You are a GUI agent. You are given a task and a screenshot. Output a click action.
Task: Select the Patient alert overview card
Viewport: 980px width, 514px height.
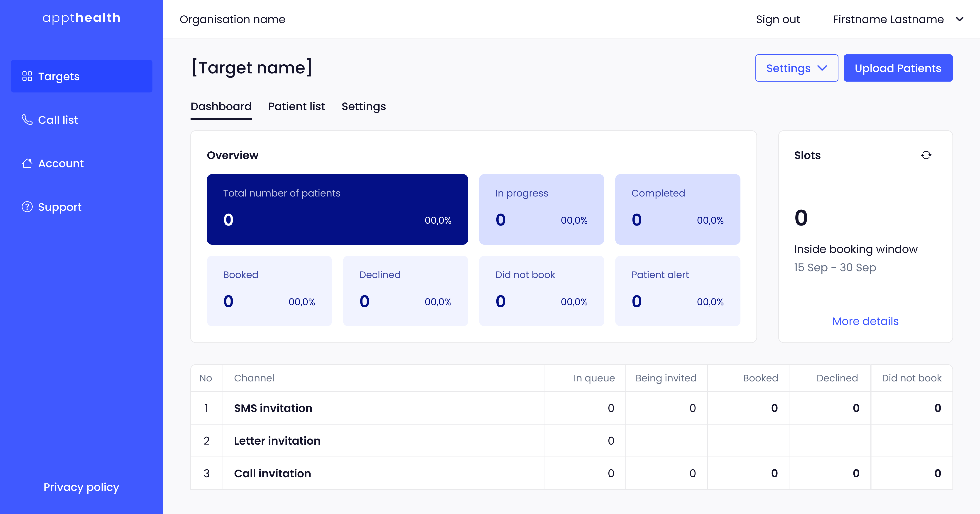[678, 291]
